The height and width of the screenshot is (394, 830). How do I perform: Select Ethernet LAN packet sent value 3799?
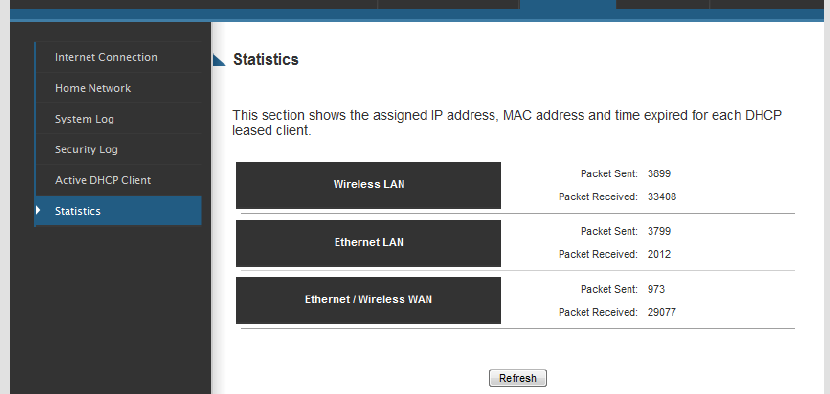coord(659,231)
